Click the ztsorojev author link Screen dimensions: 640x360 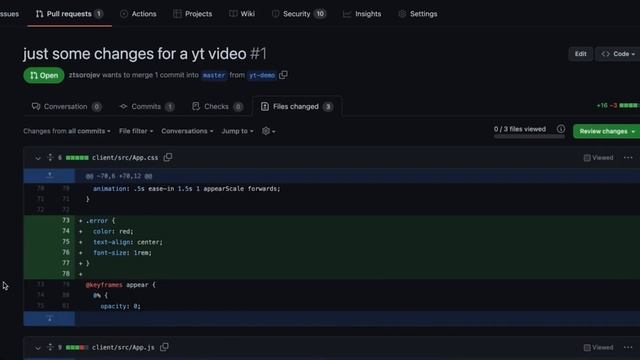tap(84, 75)
